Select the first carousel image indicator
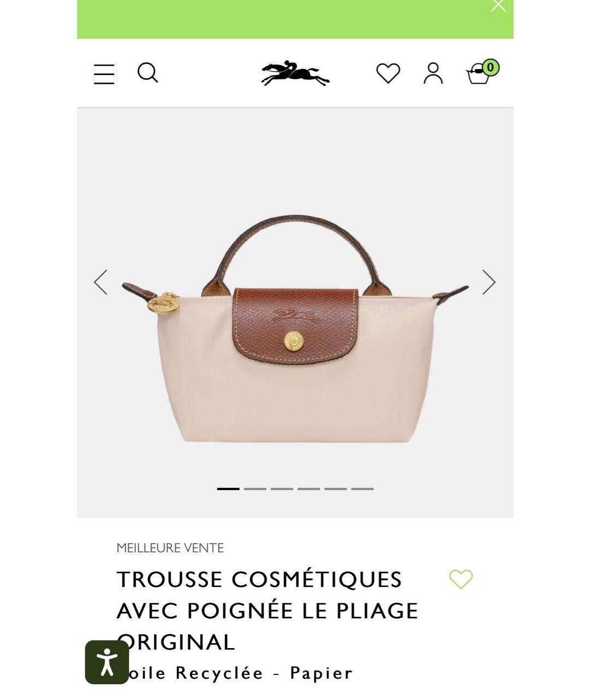The image size is (591, 700). [x=228, y=488]
